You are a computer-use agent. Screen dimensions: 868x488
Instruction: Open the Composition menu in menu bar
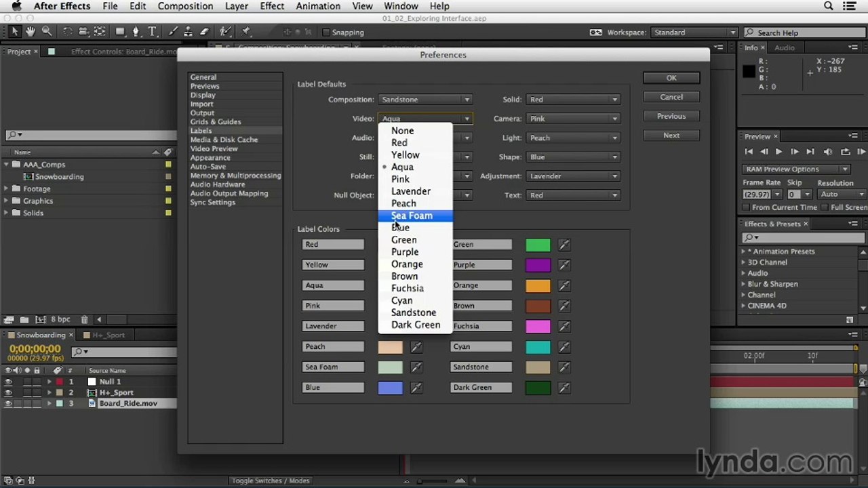point(185,6)
